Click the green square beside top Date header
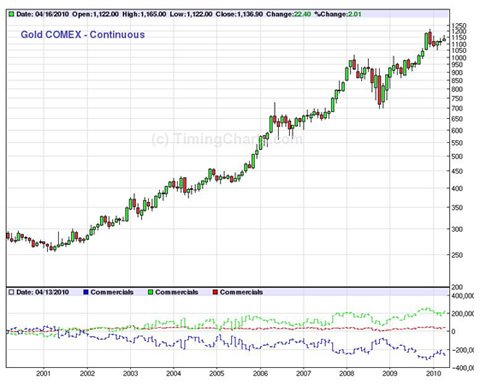This screenshot has height=386, width=480. coord(11,14)
